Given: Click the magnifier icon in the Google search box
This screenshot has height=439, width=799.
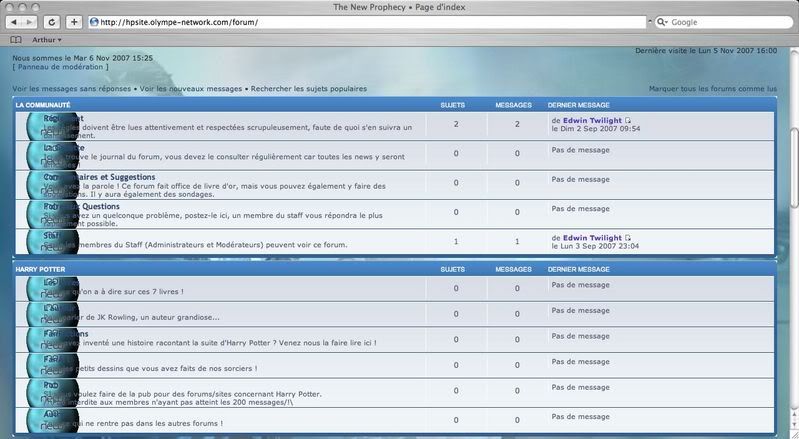Looking at the screenshot, I should [x=661, y=22].
